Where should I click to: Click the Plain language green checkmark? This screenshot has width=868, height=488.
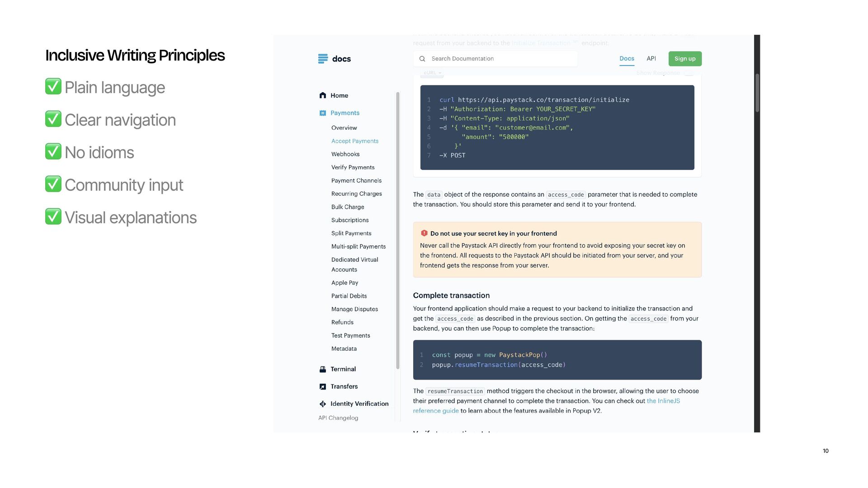coord(53,86)
